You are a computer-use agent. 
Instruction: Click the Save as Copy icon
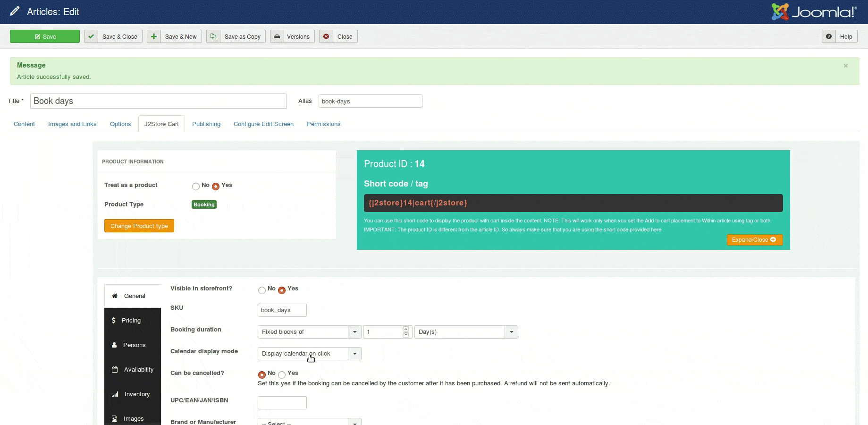213,36
